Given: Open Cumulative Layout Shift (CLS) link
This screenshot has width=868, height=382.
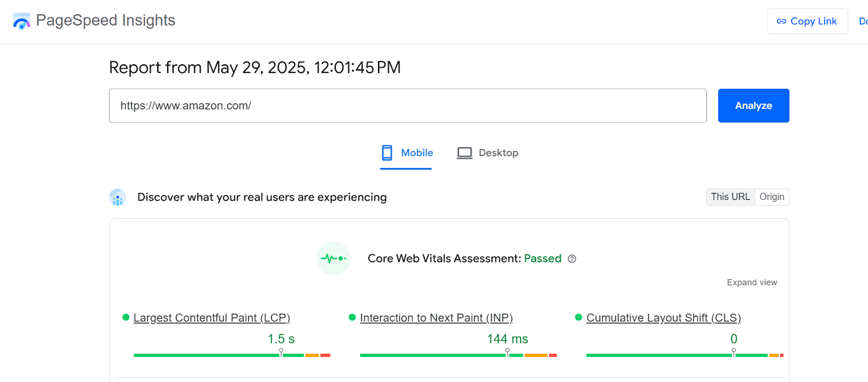Looking at the screenshot, I should (663, 318).
